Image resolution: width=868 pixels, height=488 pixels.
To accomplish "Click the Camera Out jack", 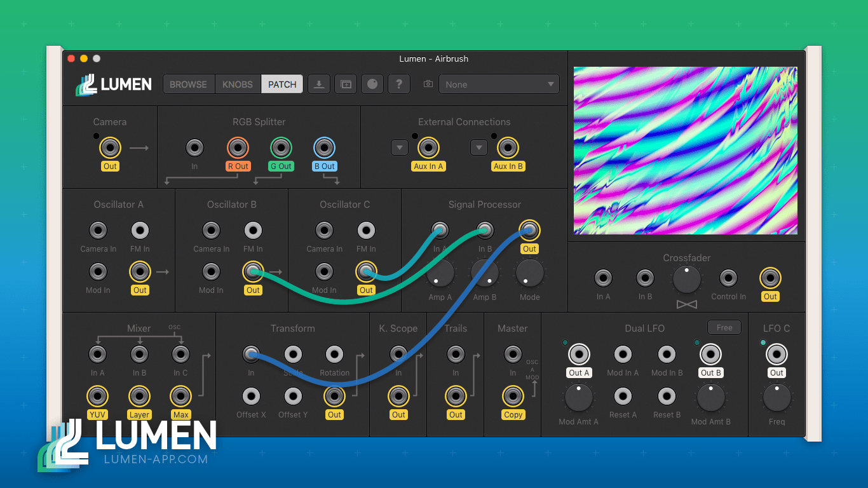I will [110, 147].
